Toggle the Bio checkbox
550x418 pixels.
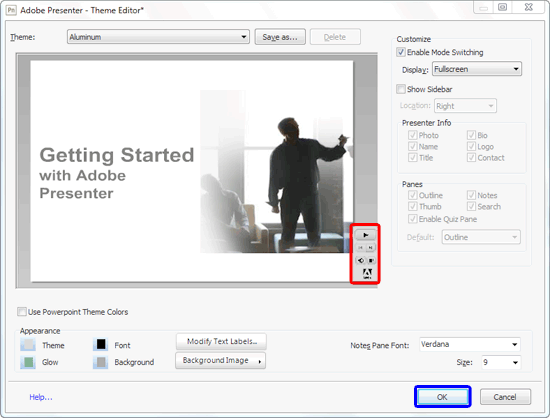pyautogui.click(x=471, y=135)
